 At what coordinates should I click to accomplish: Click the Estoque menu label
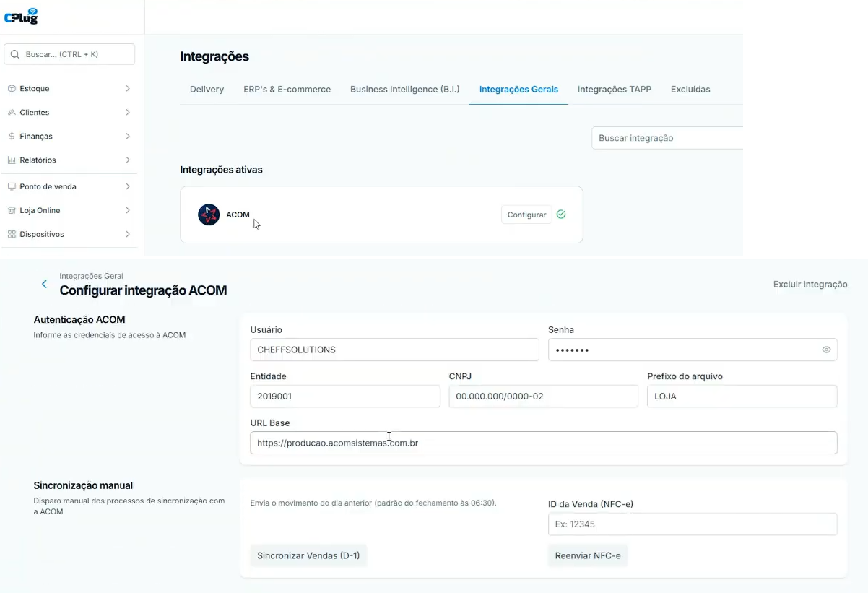(x=35, y=89)
